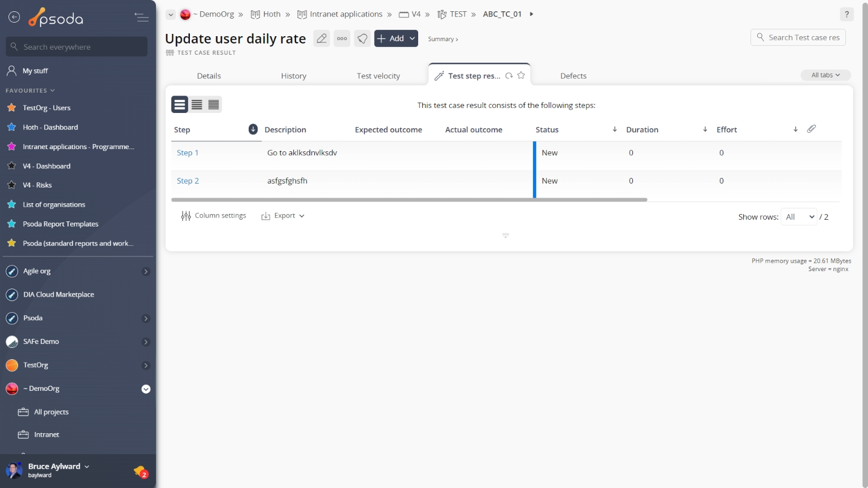Open List of organisations favourite
Image resolution: width=868 pixels, height=488 pixels.
54,204
